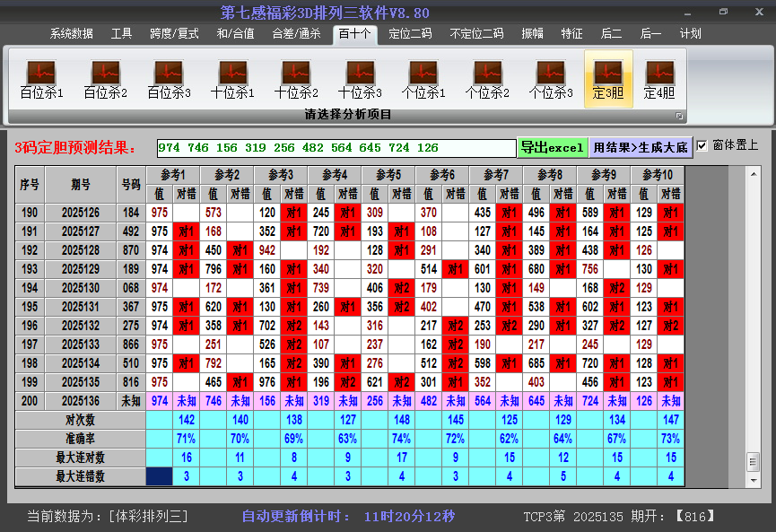Toggle the 窗体置上 checkbox

click(x=702, y=145)
